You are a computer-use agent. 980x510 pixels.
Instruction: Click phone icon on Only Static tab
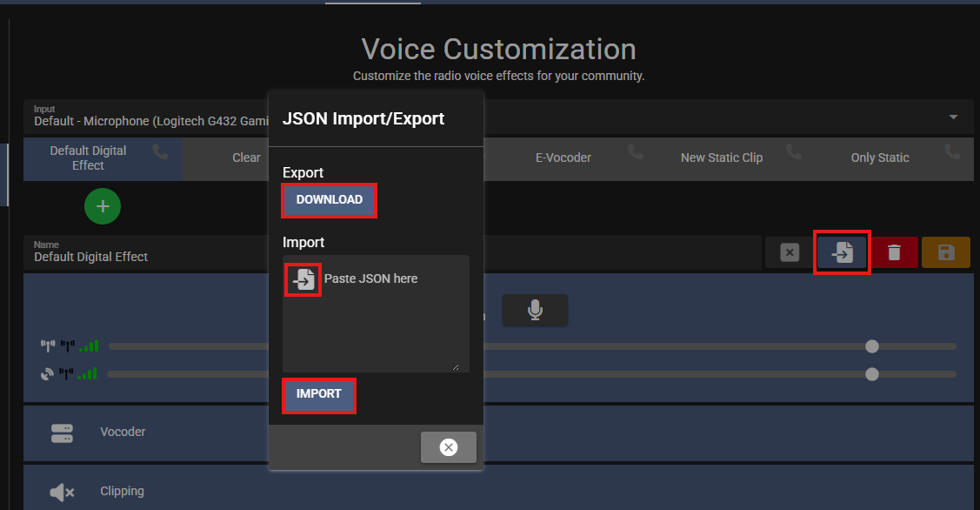point(953,152)
